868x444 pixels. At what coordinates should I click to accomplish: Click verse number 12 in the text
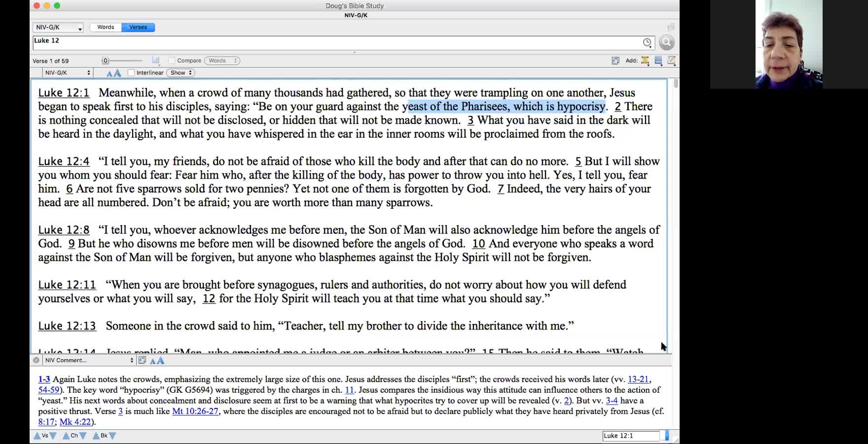tap(209, 298)
